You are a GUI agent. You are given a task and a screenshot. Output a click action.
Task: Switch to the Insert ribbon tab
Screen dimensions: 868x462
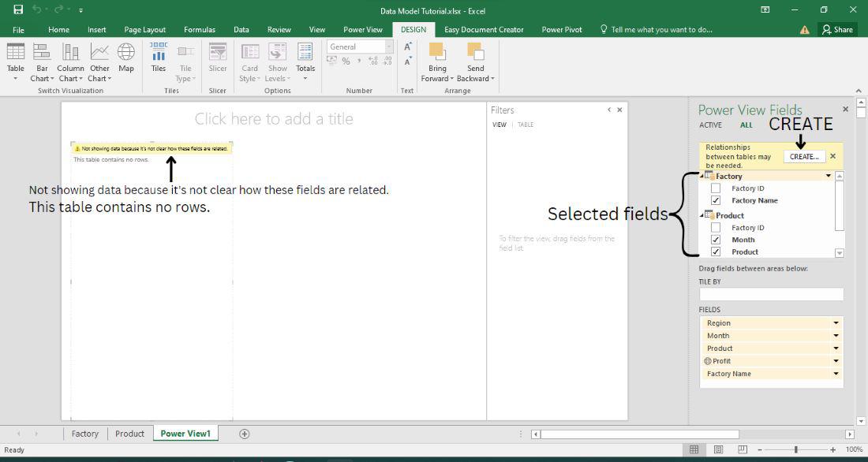tap(96, 30)
